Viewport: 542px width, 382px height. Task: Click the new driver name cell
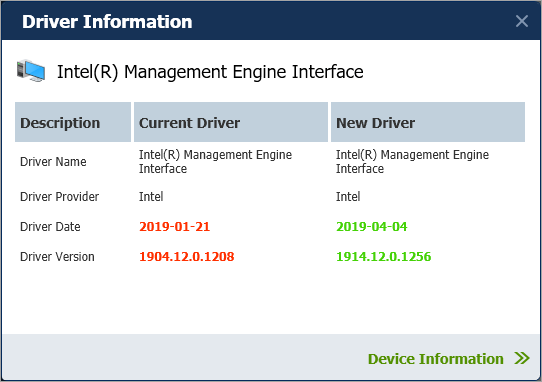[x=412, y=161]
